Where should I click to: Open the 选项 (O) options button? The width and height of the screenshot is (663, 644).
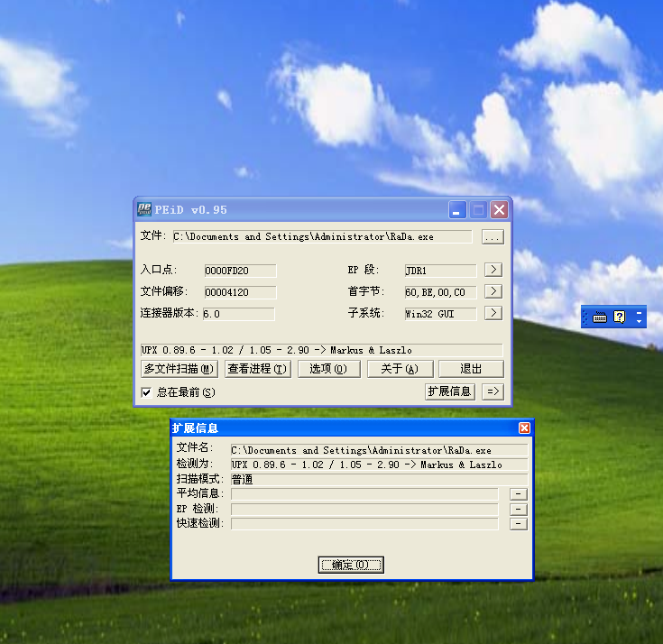tap(329, 369)
